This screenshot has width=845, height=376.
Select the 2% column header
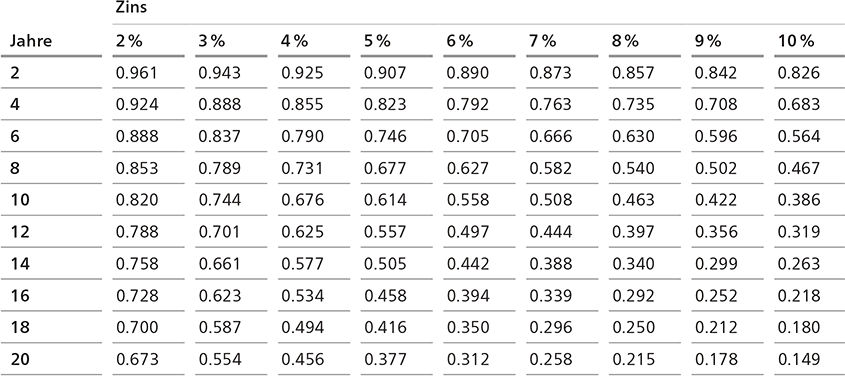click(x=129, y=41)
